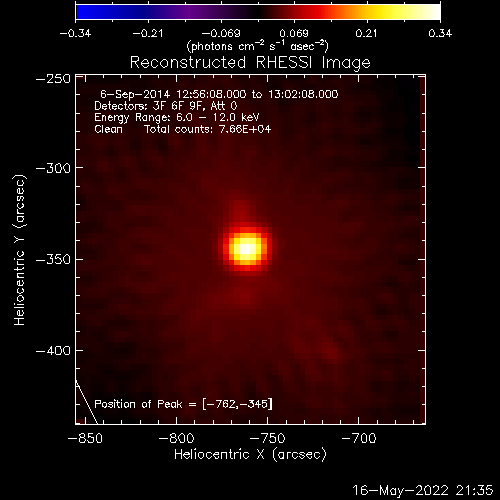The image size is (500, 500).
Task: Click the Heliocentric X (arcsec) axis title
Action: [250, 454]
